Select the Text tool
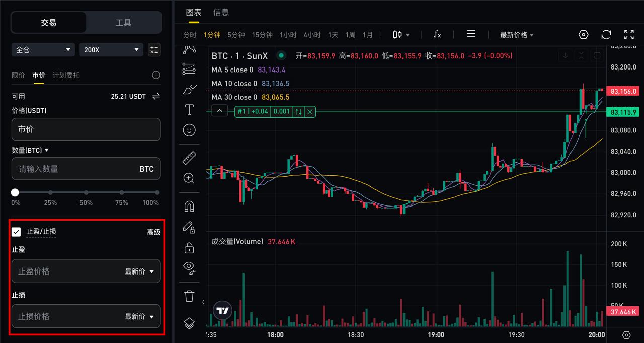 (x=189, y=109)
